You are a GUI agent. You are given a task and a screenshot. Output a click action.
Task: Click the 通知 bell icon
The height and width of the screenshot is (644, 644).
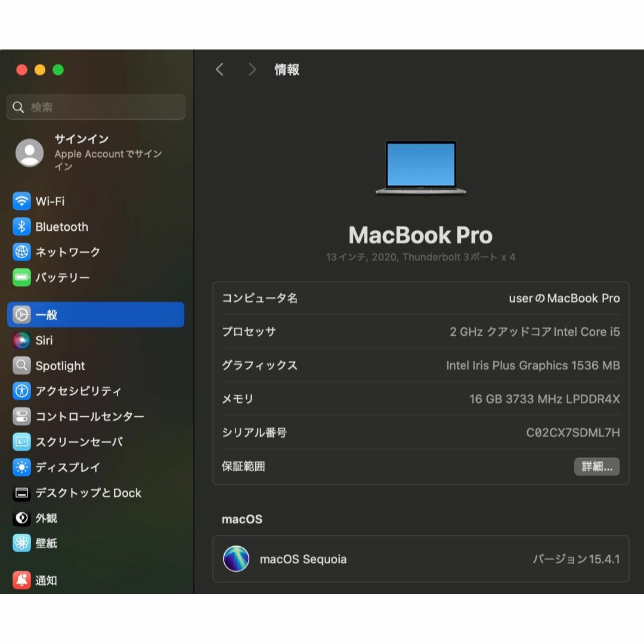(x=21, y=580)
